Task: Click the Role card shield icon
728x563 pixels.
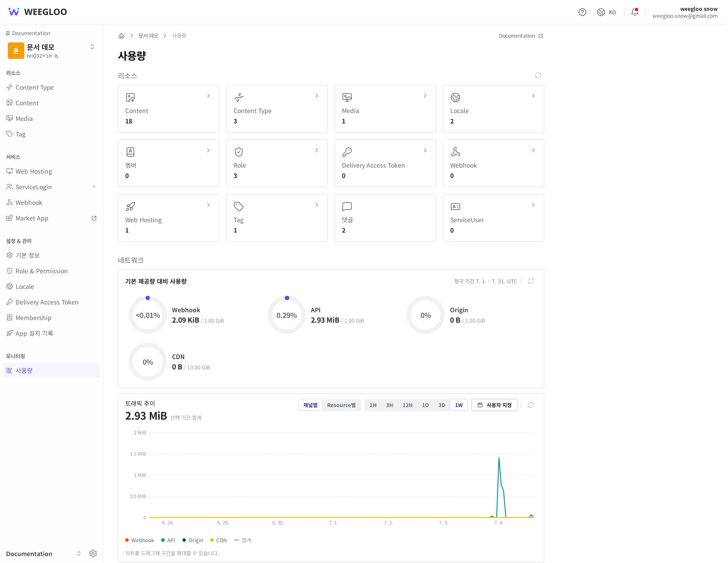Action: click(239, 152)
